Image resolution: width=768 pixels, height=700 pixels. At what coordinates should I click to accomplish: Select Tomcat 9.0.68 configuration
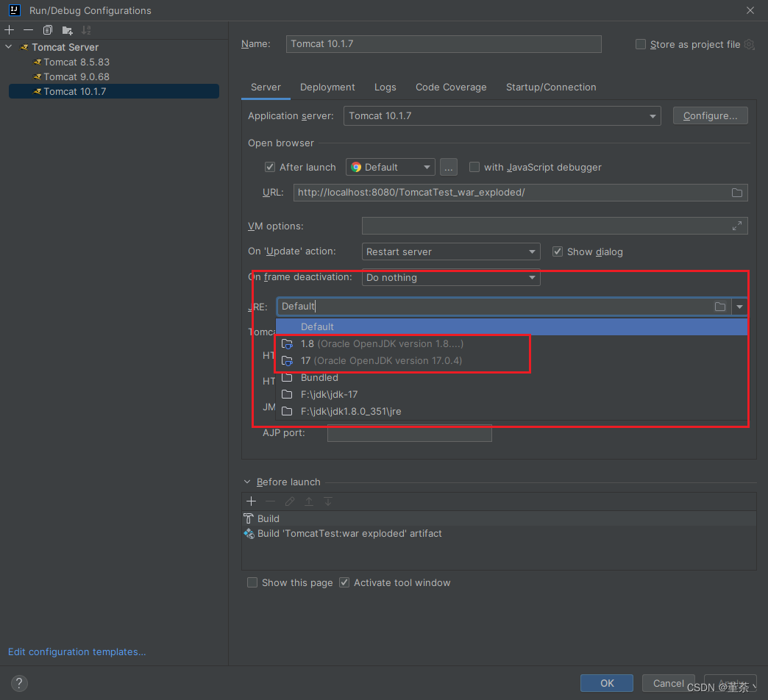(114, 77)
